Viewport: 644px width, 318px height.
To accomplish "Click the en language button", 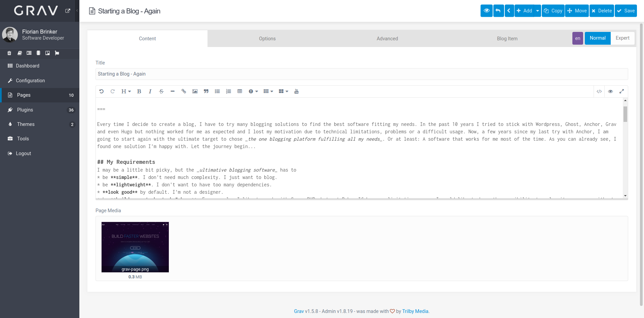I will click(578, 38).
